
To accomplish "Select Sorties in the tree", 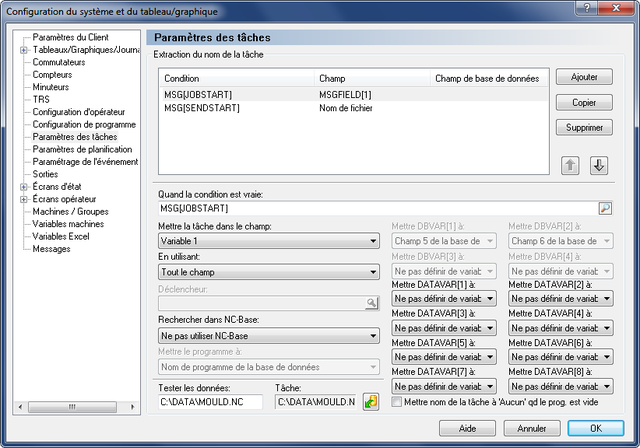I will click(x=45, y=174).
